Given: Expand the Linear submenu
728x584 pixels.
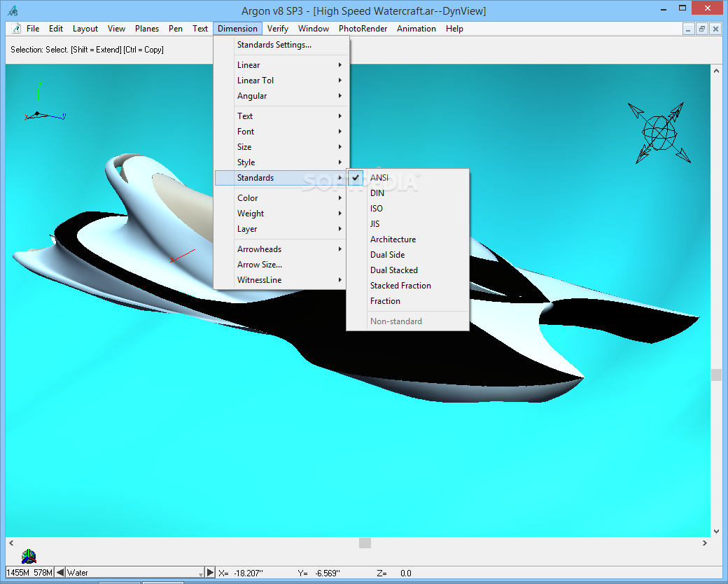Looking at the screenshot, I should click(x=281, y=65).
